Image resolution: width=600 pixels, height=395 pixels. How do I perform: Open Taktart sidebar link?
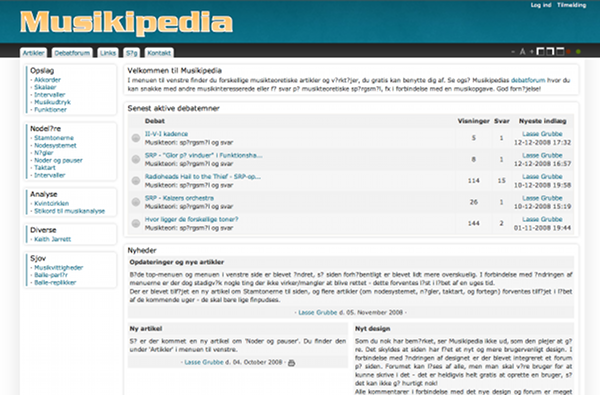click(x=45, y=168)
